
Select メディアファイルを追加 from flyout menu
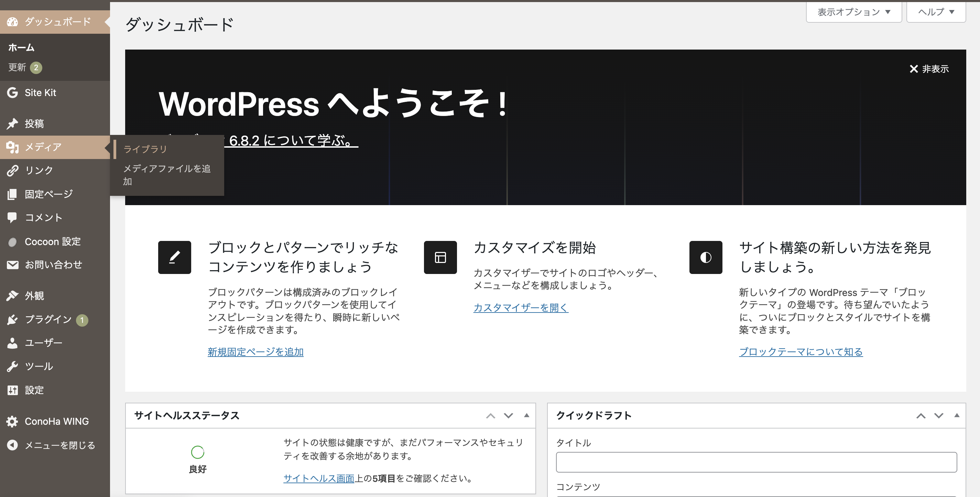167,175
